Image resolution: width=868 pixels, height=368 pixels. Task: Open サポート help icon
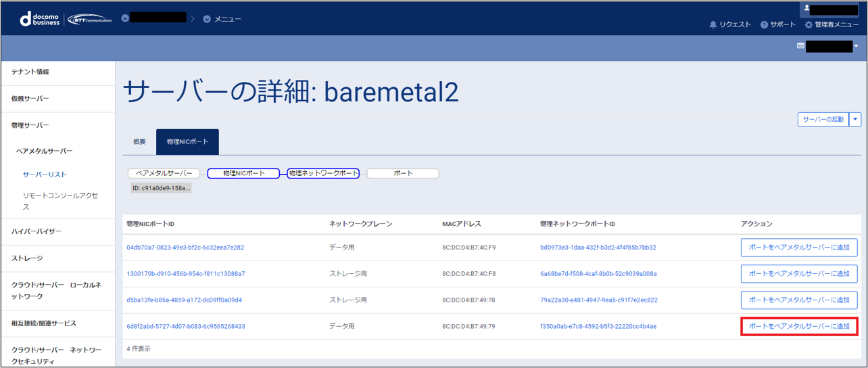tap(764, 24)
